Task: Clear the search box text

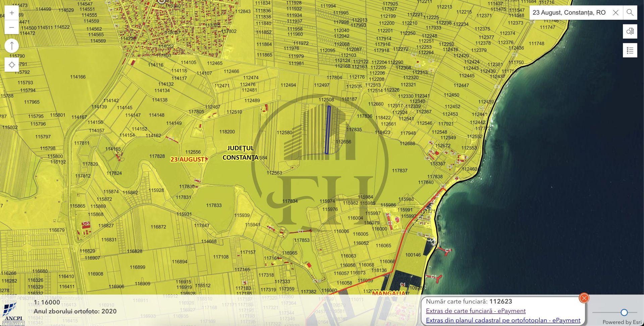Action: 615,13
